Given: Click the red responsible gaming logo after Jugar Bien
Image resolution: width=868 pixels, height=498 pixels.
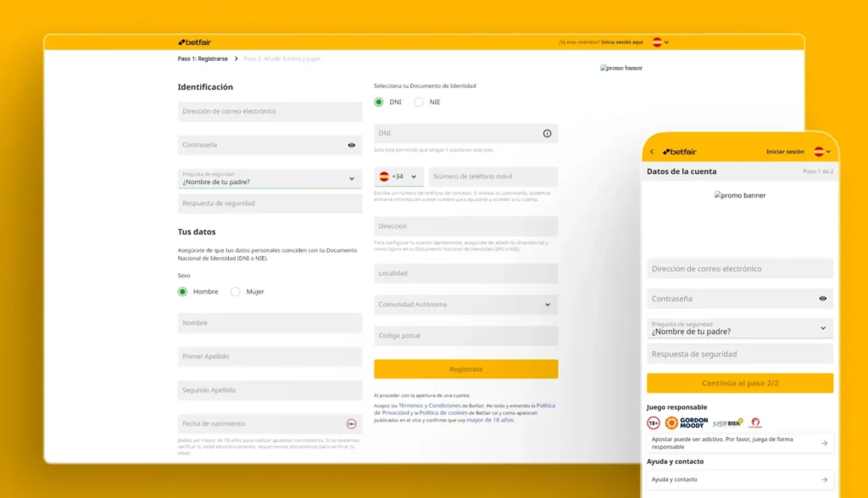Looking at the screenshot, I should click(755, 423).
